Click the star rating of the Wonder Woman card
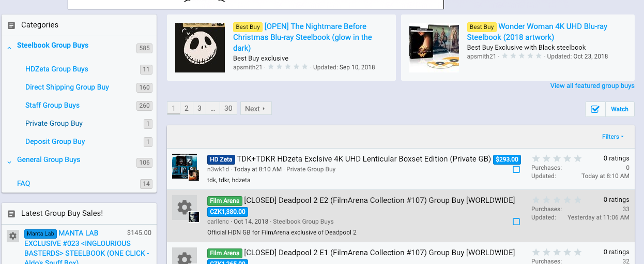 [x=522, y=56]
